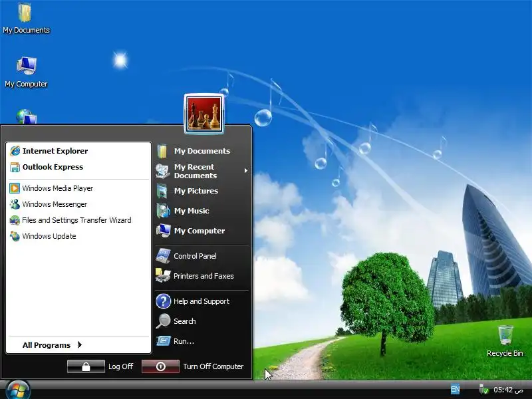
Task: Launch Windows Media Player icon
Action: [x=15, y=188]
